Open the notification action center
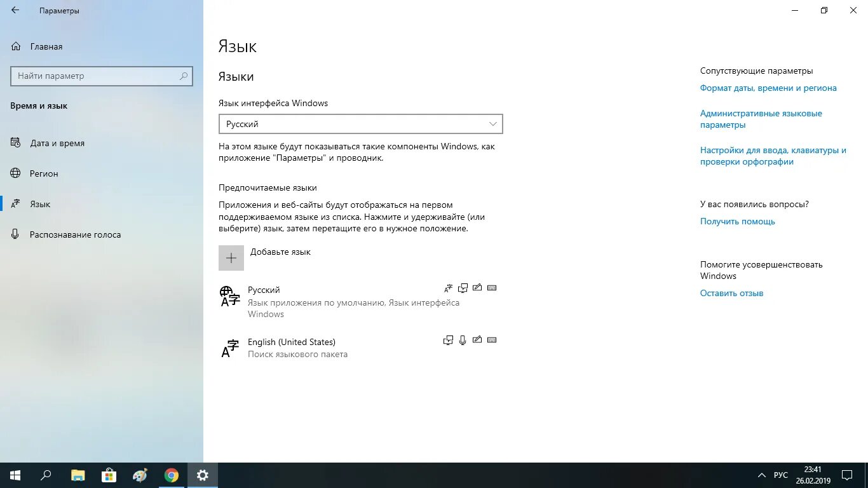This screenshot has width=868, height=488. click(x=847, y=475)
